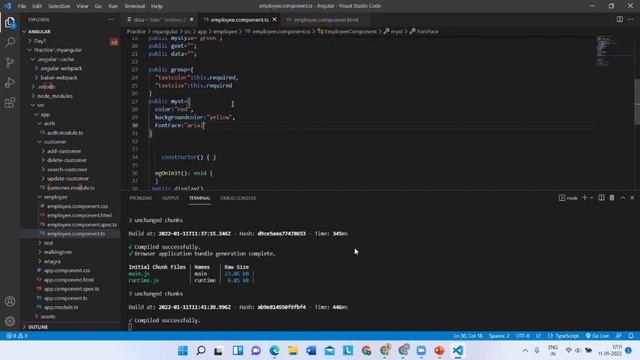This screenshot has width=640, height=360.
Task: Open the editor more actions menu
Action: (x=631, y=19)
